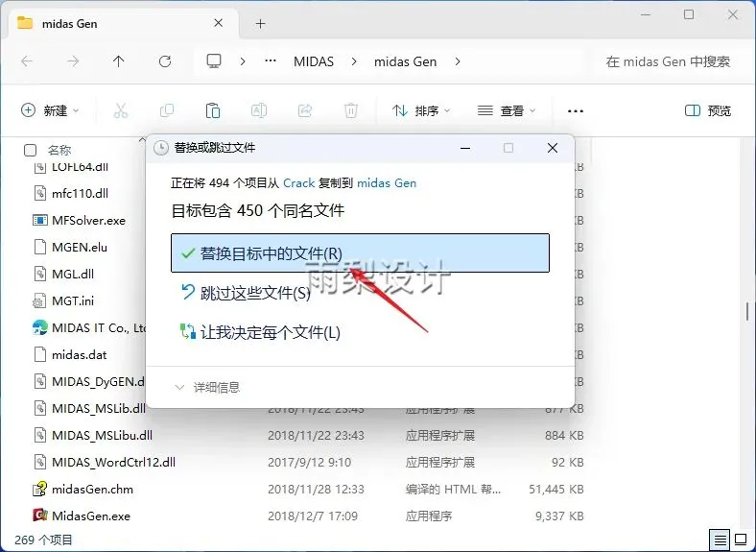The height and width of the screenshot is (552, 756).
Task: Close the midas Gen tab
Action: tap(219, 23)
